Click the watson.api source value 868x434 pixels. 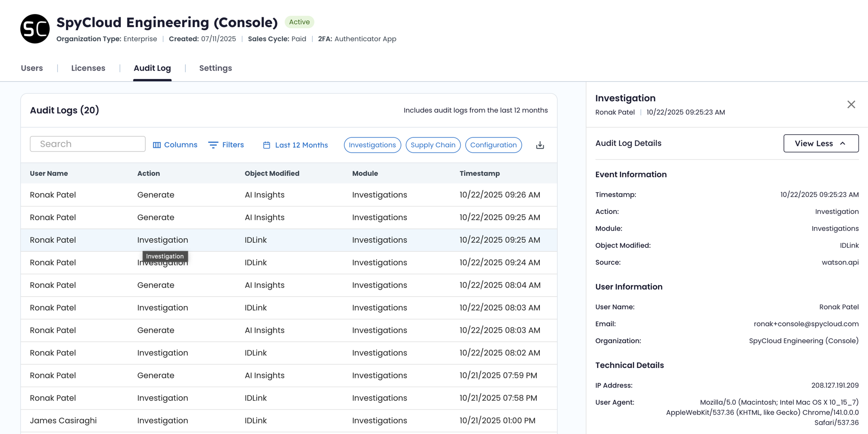(840, 262)
